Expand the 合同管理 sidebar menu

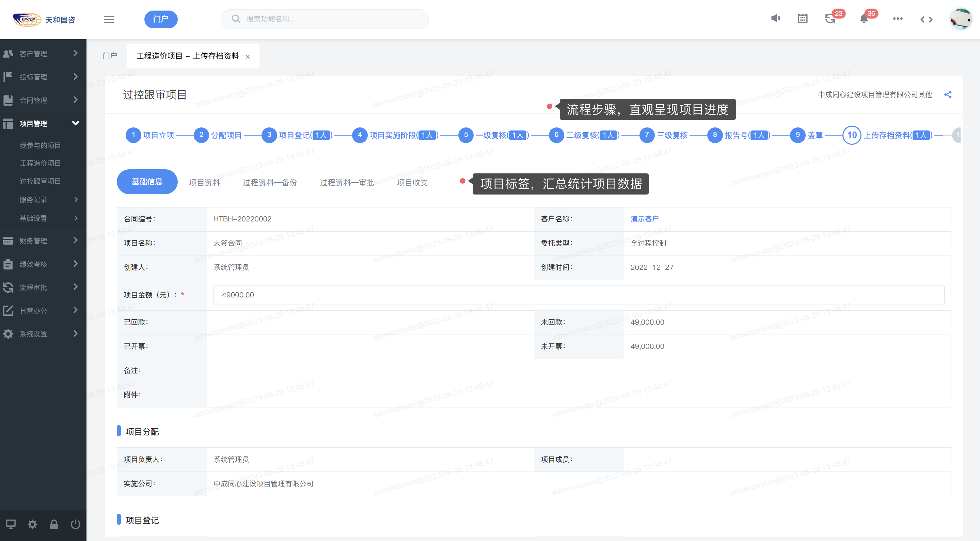43,100
